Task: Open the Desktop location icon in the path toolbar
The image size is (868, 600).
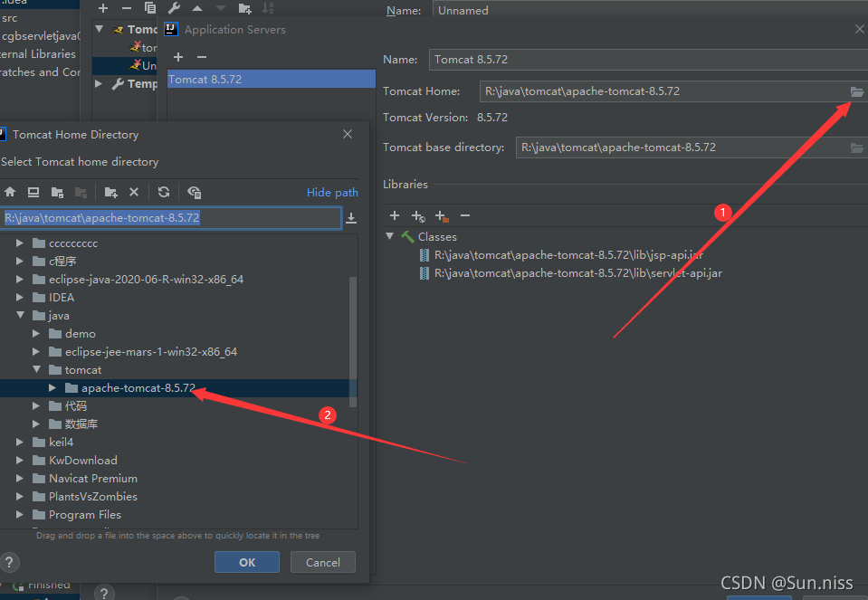Action: click(33, 192)
